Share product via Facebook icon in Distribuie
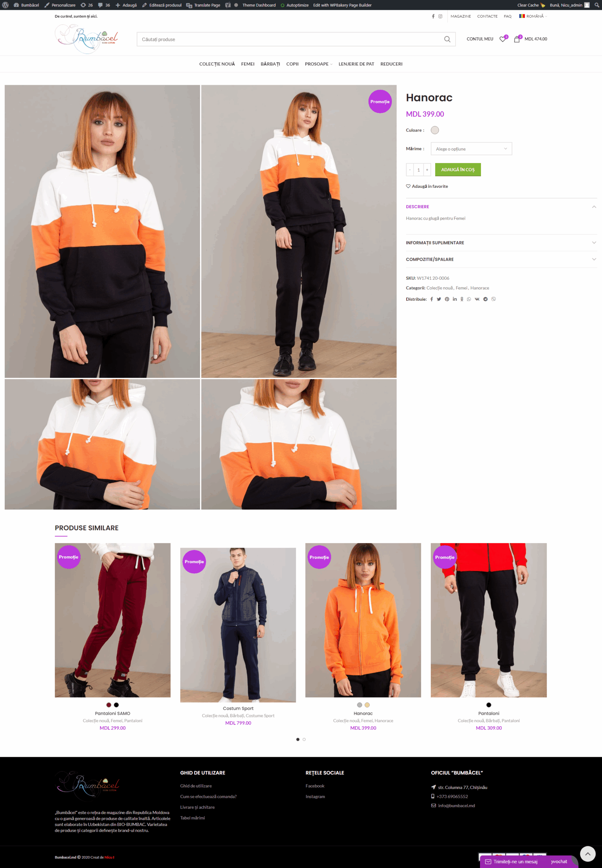 pos(432,299)
